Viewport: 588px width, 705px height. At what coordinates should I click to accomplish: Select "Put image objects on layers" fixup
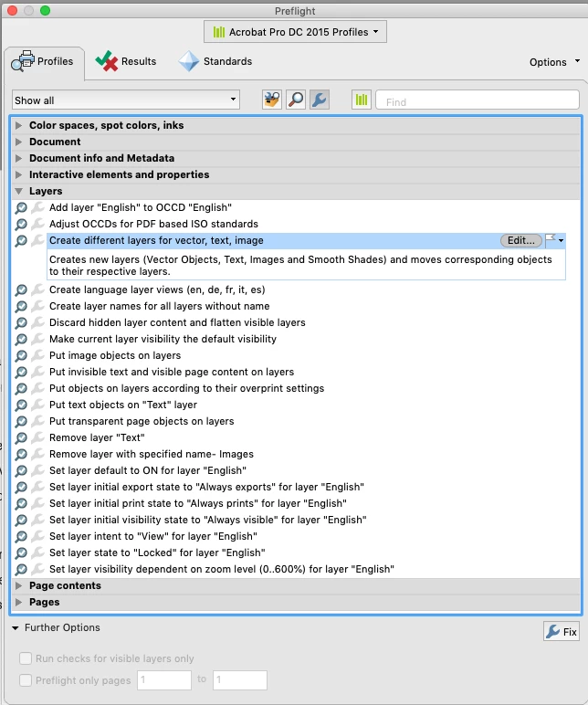(115, 355)
